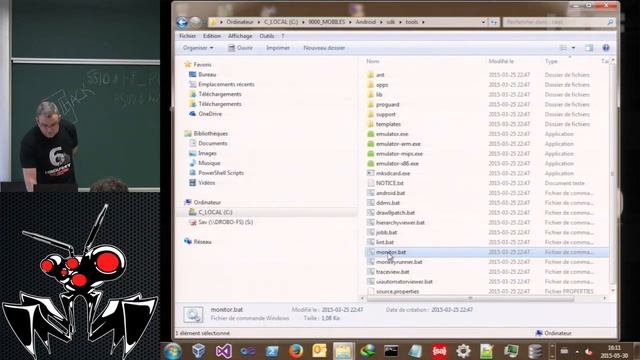Select the traceview.bat file
This screenshot has width=640, height=360.
click(x=393, y=272)
